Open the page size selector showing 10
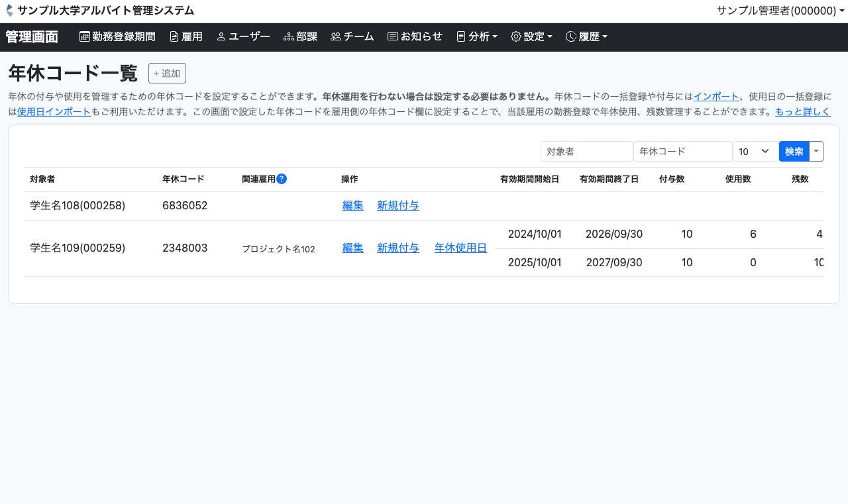Screen dimensions: 848x504 pos(755,152)
